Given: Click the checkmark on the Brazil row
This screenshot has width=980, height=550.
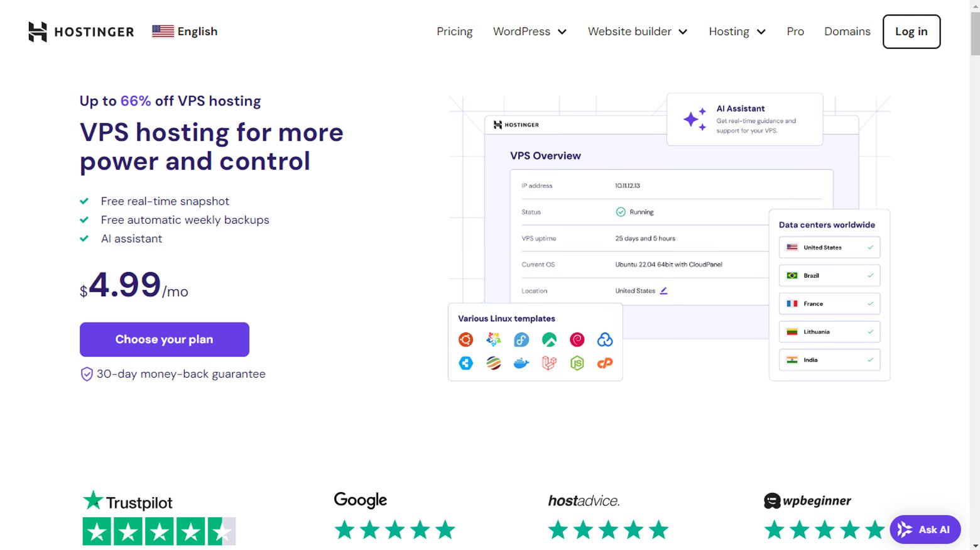Looking at the screenshot, I should (x=870, y=275).
